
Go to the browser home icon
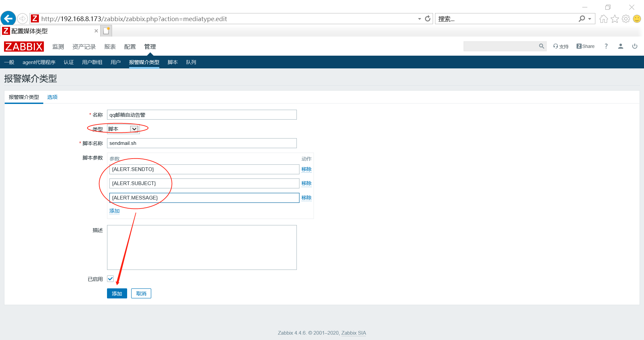tap(604, 19)
